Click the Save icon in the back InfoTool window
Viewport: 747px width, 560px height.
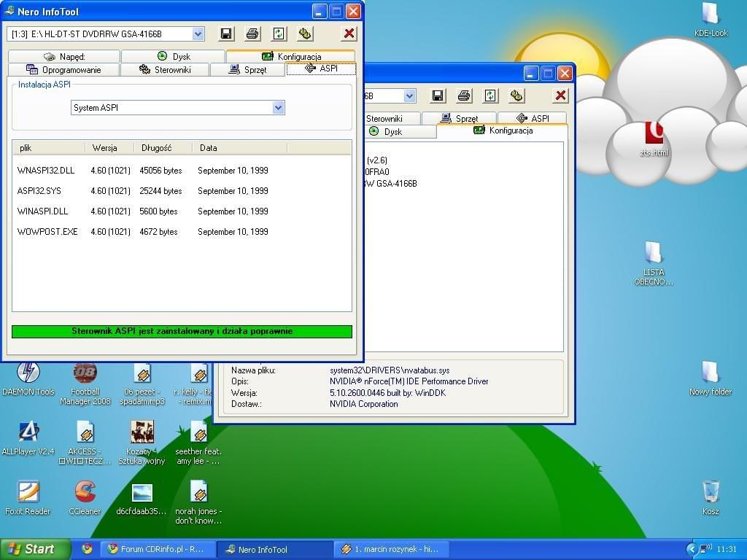(438, 96)
